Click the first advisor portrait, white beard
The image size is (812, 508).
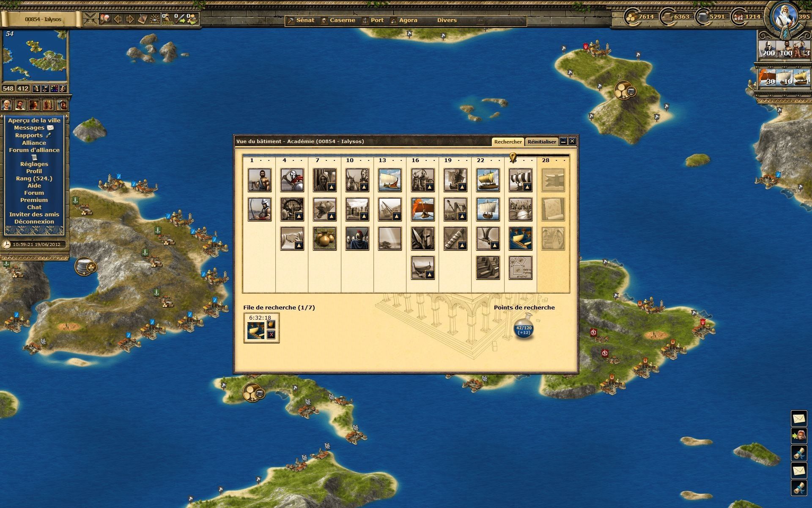pos(6,104)
